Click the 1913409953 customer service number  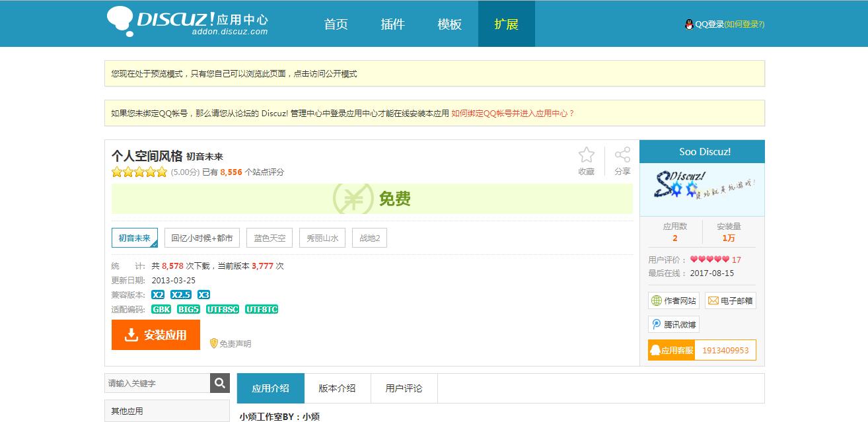pos(725,350)
